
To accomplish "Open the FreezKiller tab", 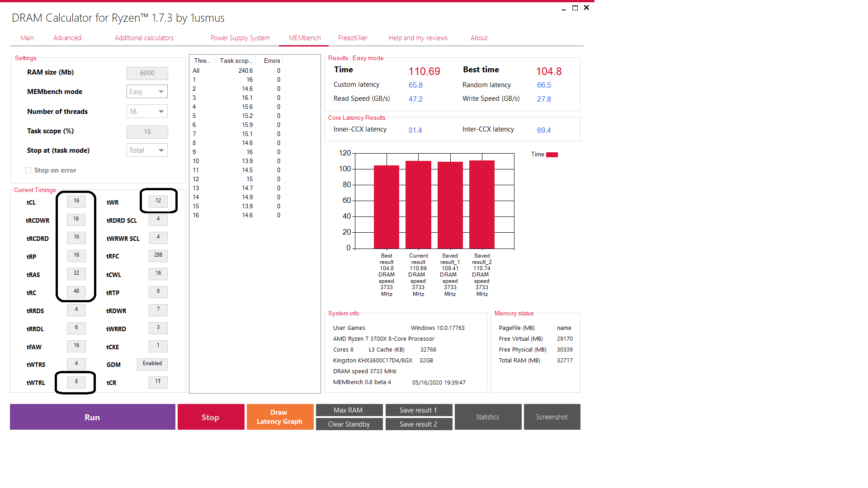I will tap(353, 38).
